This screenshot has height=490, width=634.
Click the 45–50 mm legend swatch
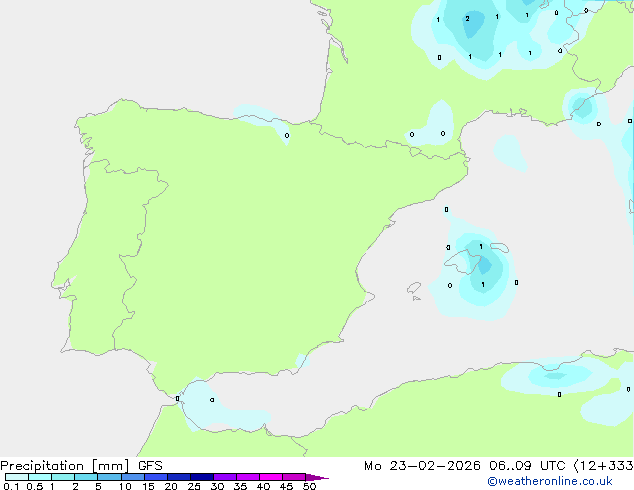[x=294, y=477]
